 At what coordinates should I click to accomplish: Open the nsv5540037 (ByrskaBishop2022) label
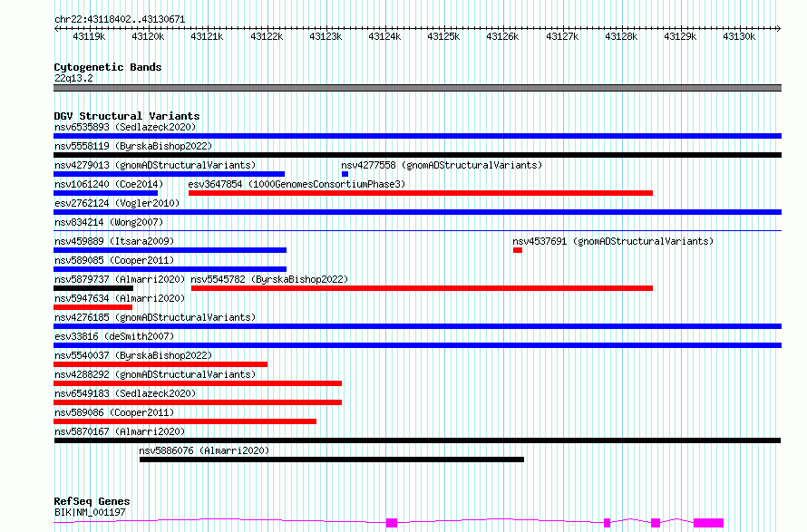pyautogui.click(x=133, y=355)
